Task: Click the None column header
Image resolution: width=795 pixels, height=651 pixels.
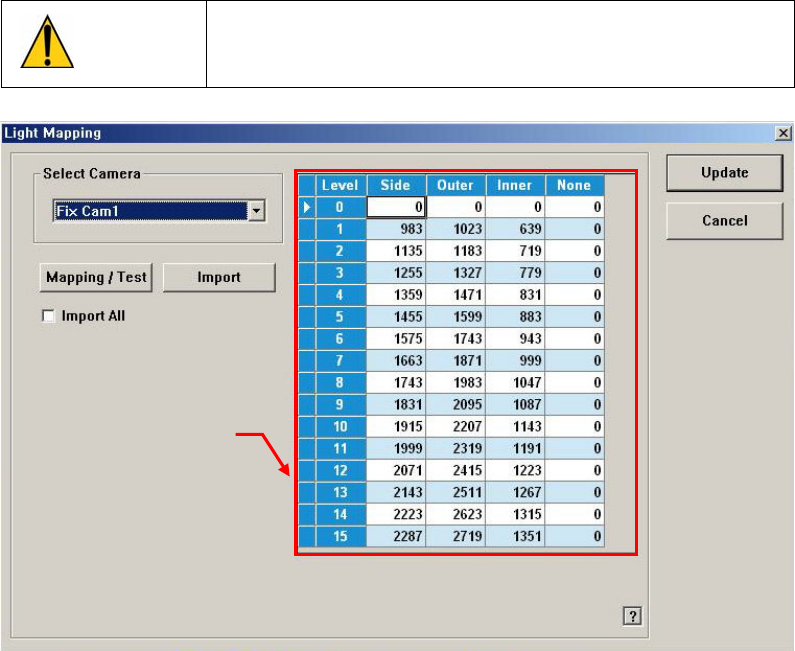Action: pos(574,185)
